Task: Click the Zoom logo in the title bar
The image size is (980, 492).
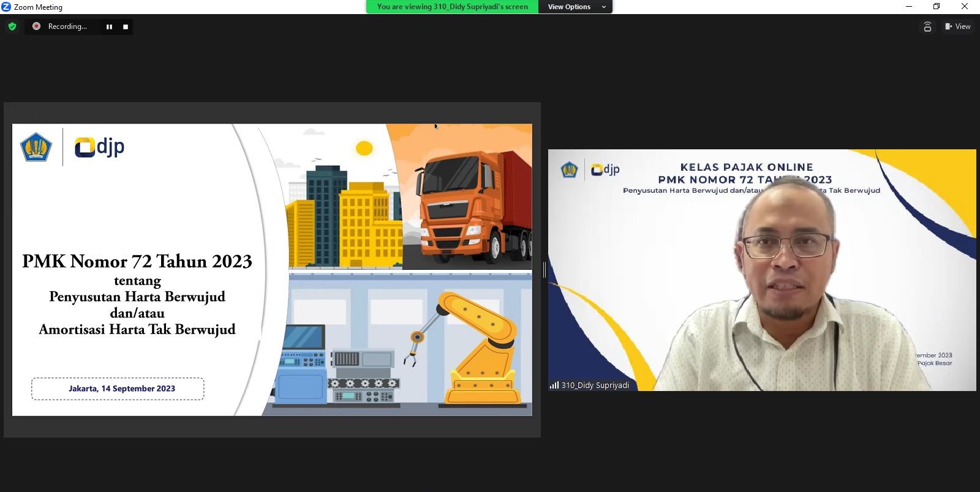Action: pyautogui.click(x=6, y=7)
